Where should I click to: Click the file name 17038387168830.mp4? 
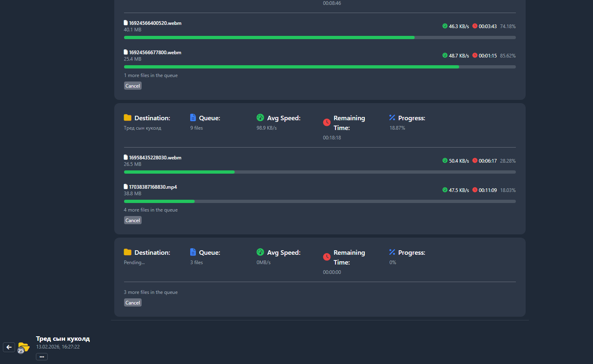click(x=153, y=187)
